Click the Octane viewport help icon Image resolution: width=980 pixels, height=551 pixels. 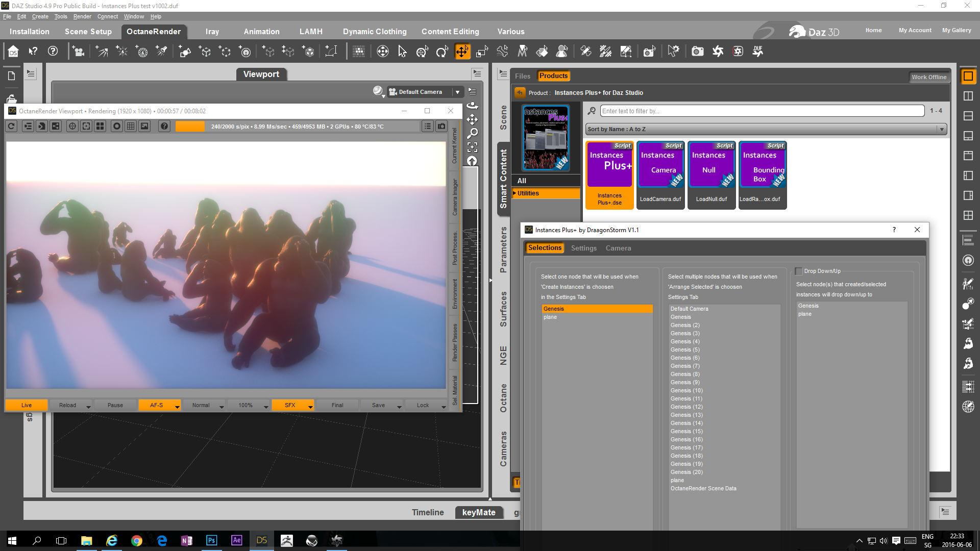coord(164,126)
